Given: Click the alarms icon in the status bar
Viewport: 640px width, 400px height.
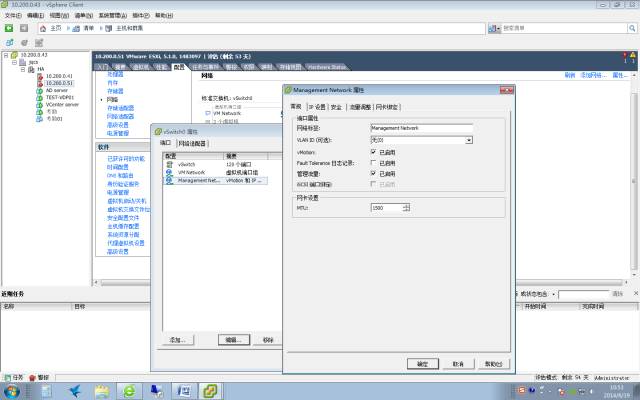Looking at the screenshot, I should coord(32,378).
